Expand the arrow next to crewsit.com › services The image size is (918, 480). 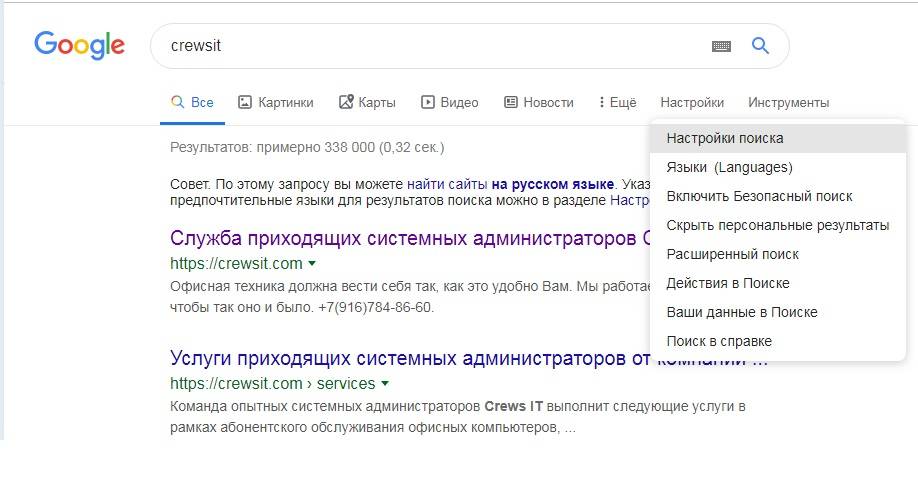pos(385,384)
